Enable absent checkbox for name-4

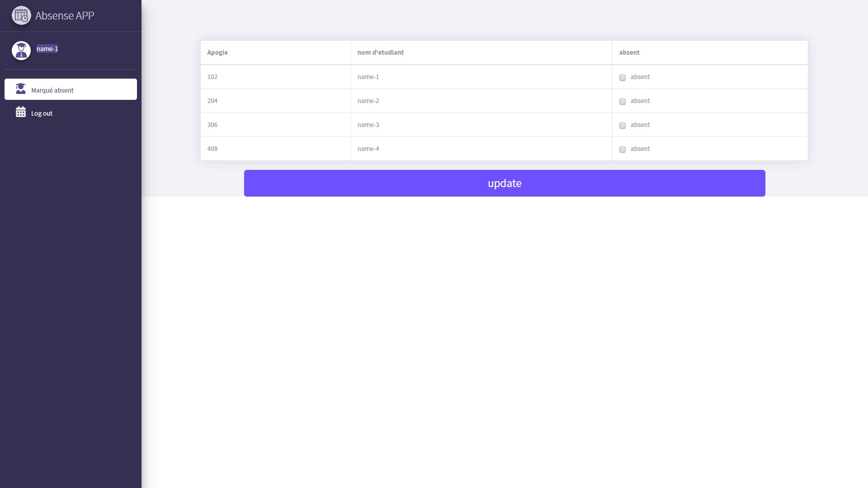click(623, 150)
